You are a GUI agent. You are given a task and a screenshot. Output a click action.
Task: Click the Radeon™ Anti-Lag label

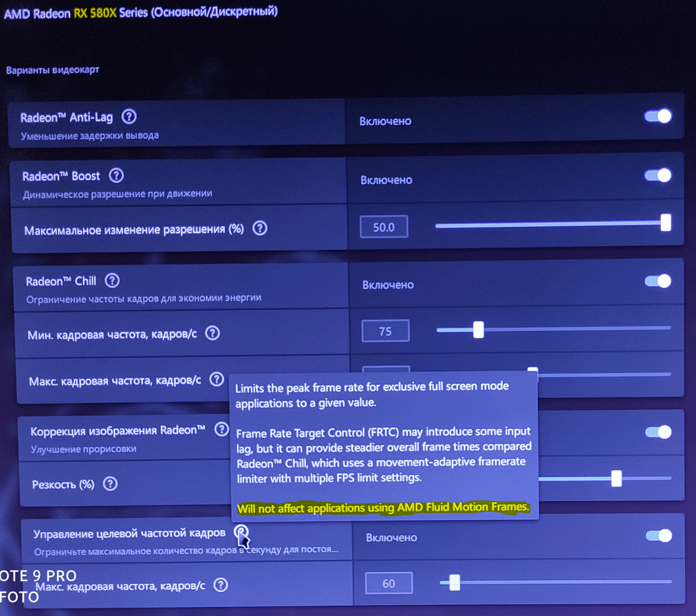tap(66, 118)
